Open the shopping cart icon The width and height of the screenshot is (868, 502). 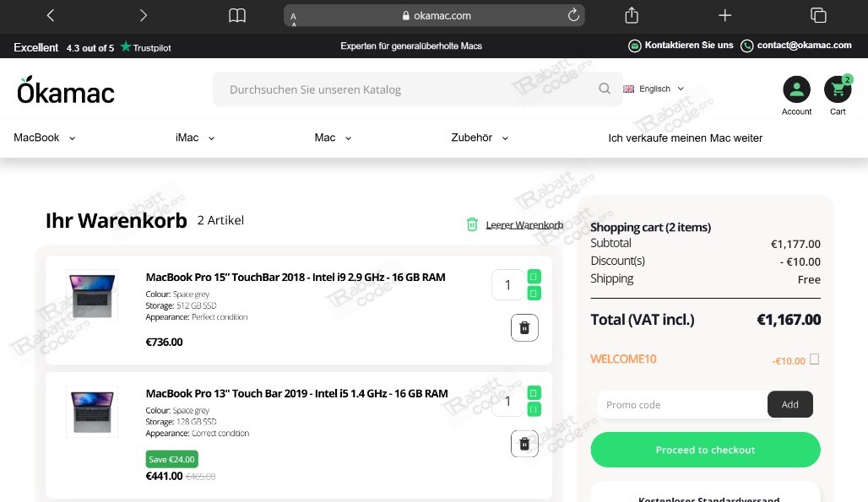pos(838,90)
